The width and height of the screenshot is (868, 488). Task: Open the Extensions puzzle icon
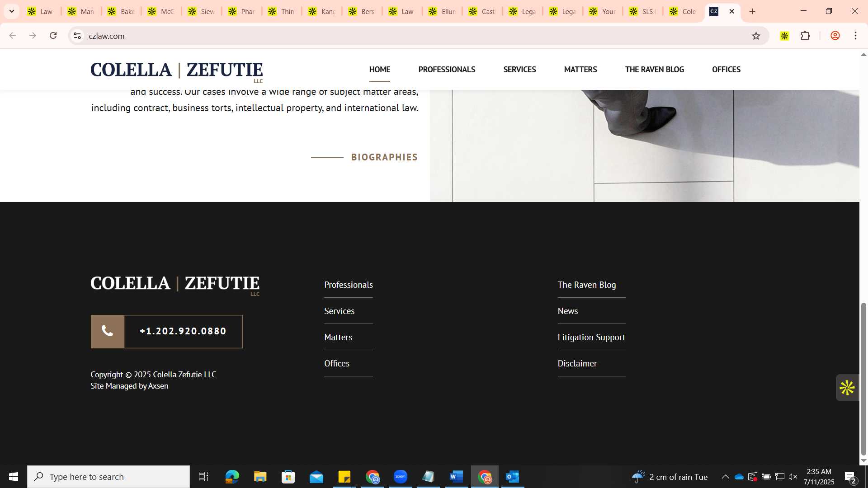(805, 36)
